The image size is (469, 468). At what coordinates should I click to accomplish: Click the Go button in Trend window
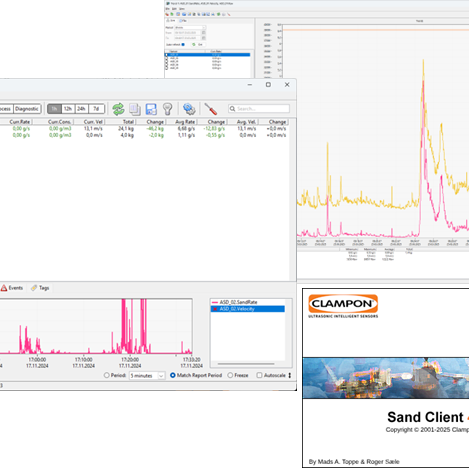(198, 44)
